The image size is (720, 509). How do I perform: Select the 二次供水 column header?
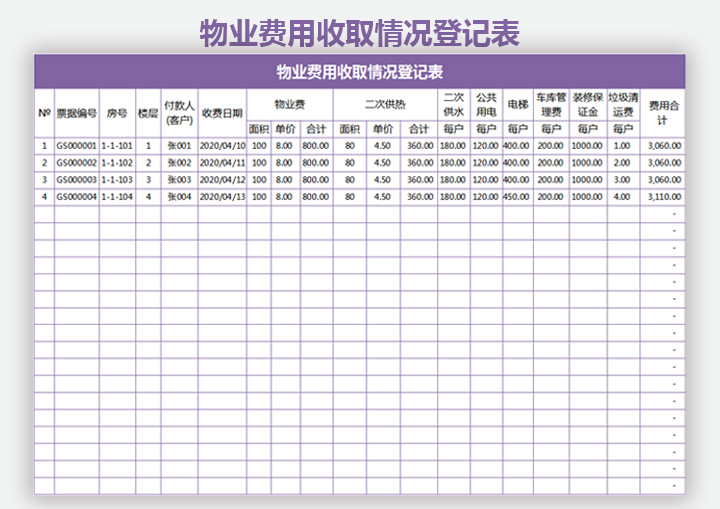point(454,105)
